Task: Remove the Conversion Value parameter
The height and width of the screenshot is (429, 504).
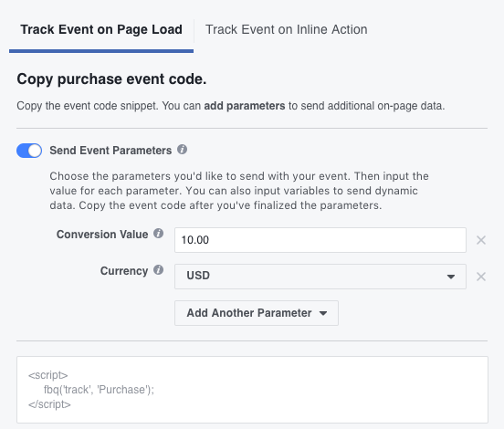Action: tap(481, 240)
